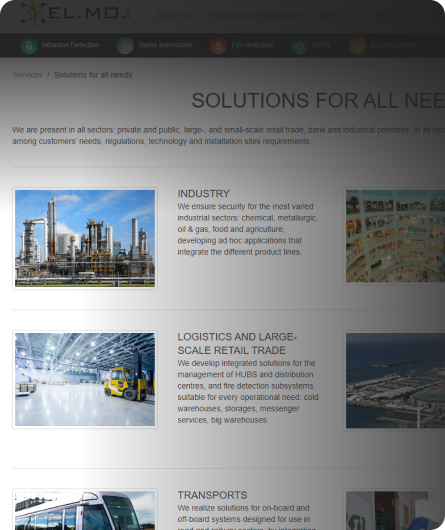Click the 'SOLUTIONS FOR ALL NEE' page title
The height and width of the screenshot is (530, 445).
[318, 100]
